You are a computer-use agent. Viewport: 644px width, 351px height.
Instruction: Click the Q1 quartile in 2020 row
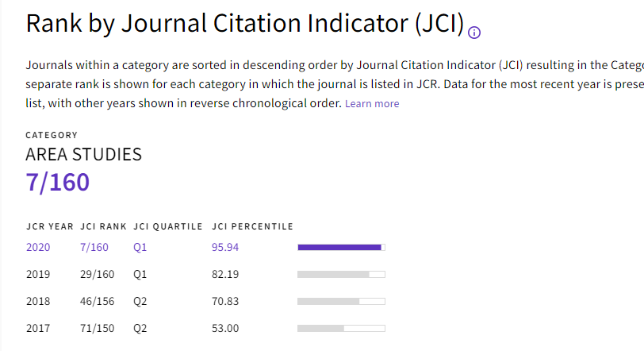click(140, 247)
